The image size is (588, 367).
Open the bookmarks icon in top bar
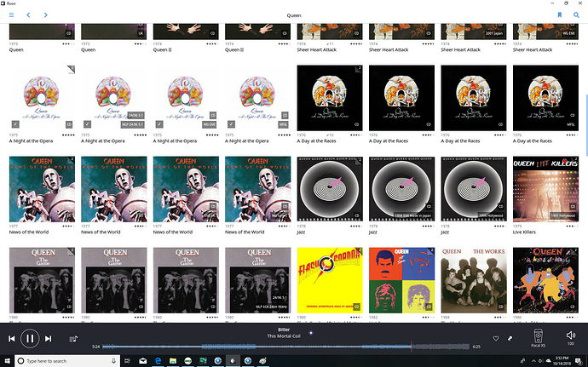click(x=560, y=15)
